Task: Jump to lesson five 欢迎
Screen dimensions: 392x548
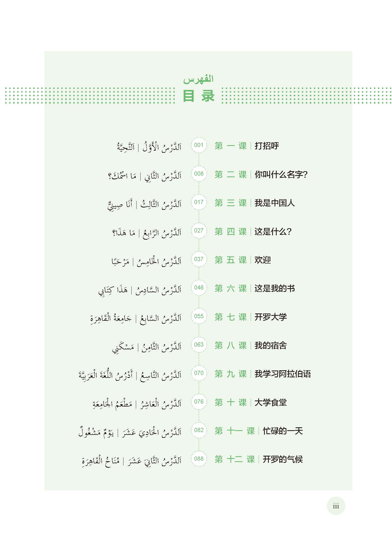Action: pyautogui.click(x=262, y=260)
